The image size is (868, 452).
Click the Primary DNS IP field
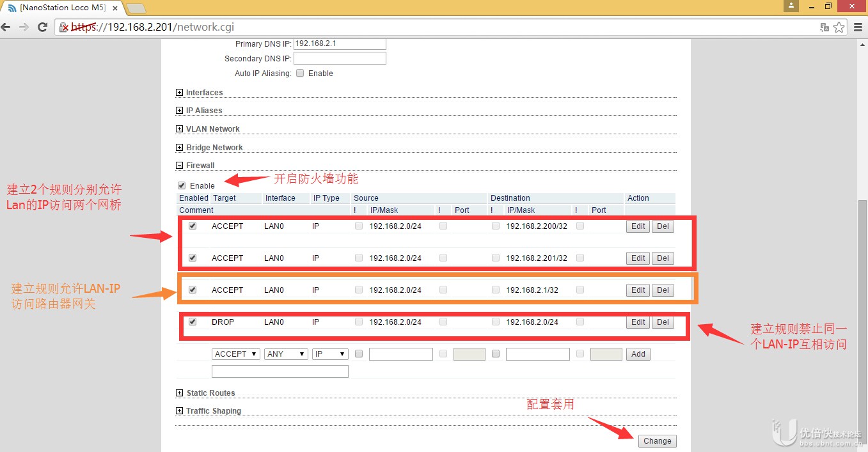(x=340, y=43)
